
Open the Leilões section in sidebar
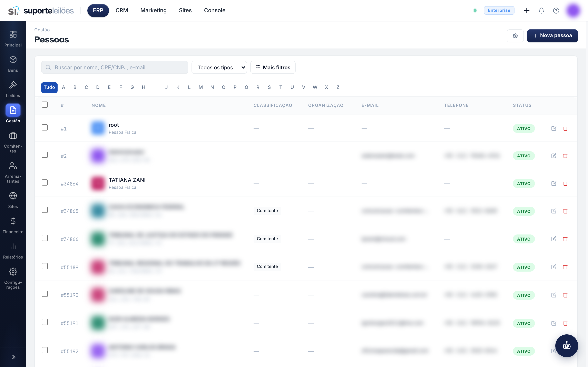pyautogui.click(x=13, y=89)
